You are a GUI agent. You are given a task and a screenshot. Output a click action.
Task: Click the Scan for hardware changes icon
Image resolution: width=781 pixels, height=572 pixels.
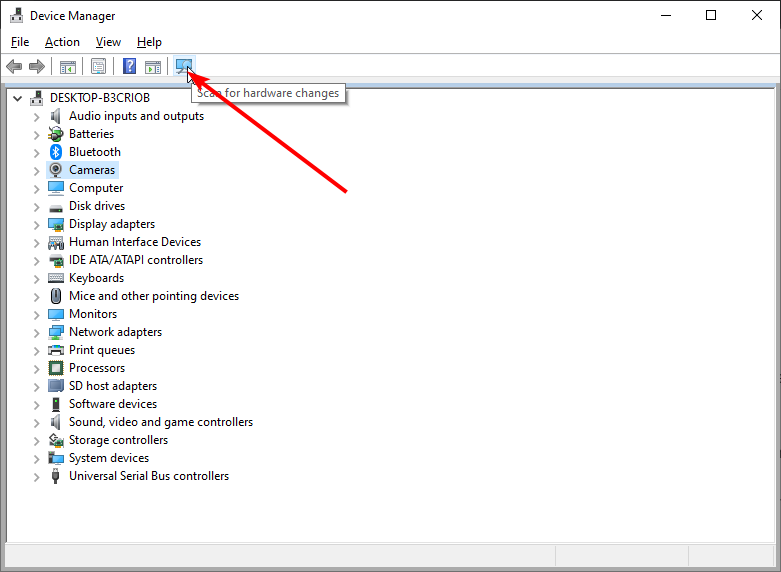[x=183, y=67]
